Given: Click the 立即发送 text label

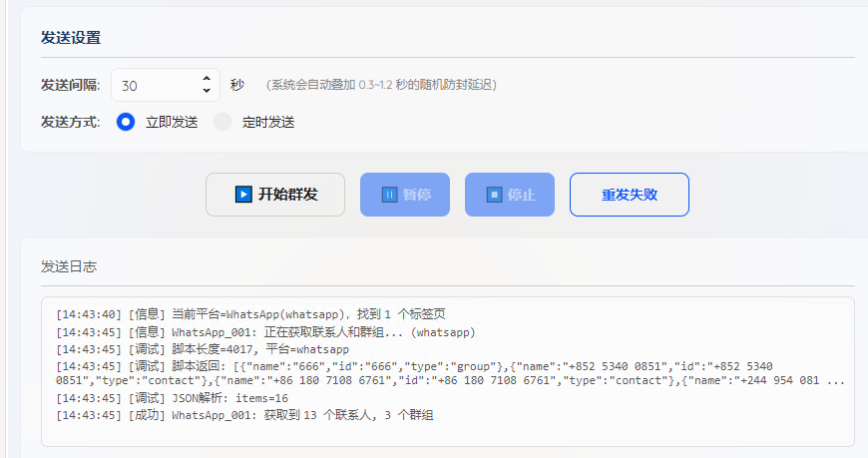Looking at the screenshot, I should (172, 122).
